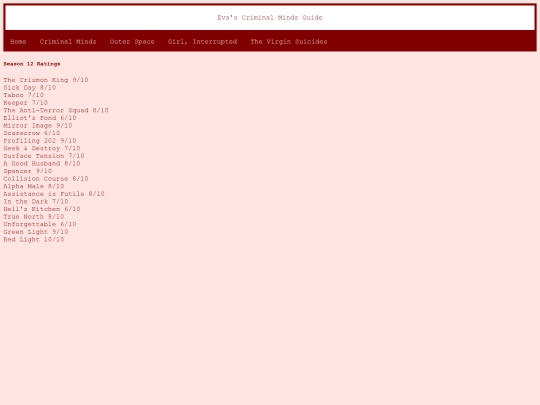Screen dimensions: 540x405
Task: Click the Eva's Criminal Minds Guide title
Action: click(270, 18)
